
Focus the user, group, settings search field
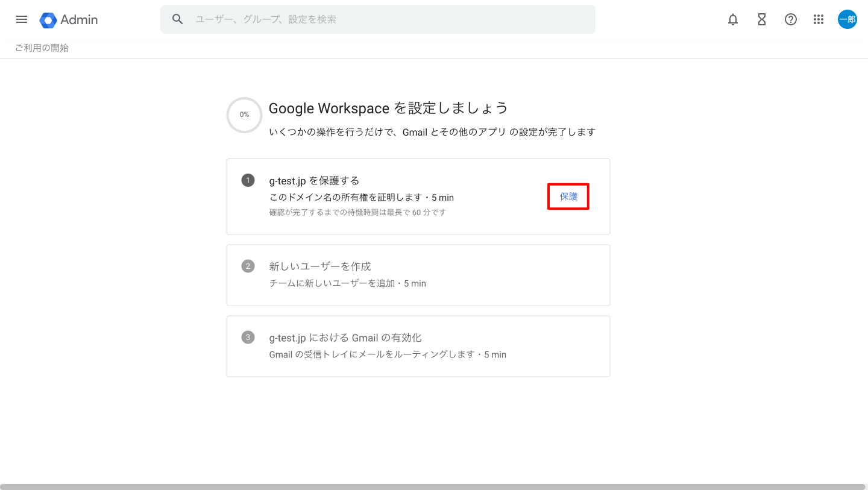point(377,19)
